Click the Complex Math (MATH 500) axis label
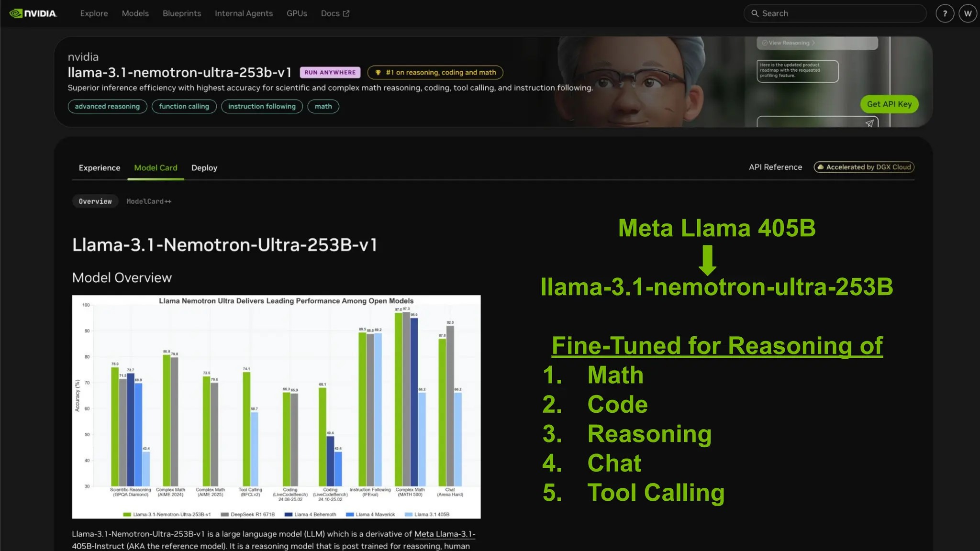 click(x=410, y=492)
